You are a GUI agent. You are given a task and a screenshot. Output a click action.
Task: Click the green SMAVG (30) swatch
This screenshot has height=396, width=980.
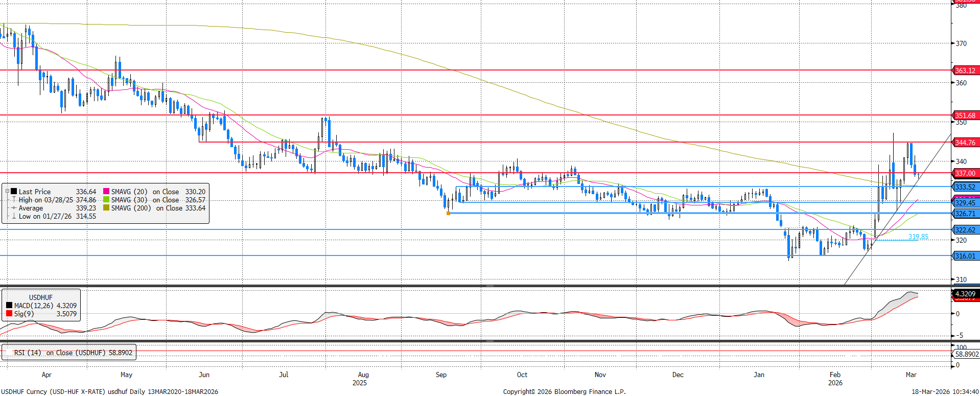pos(106,200)
